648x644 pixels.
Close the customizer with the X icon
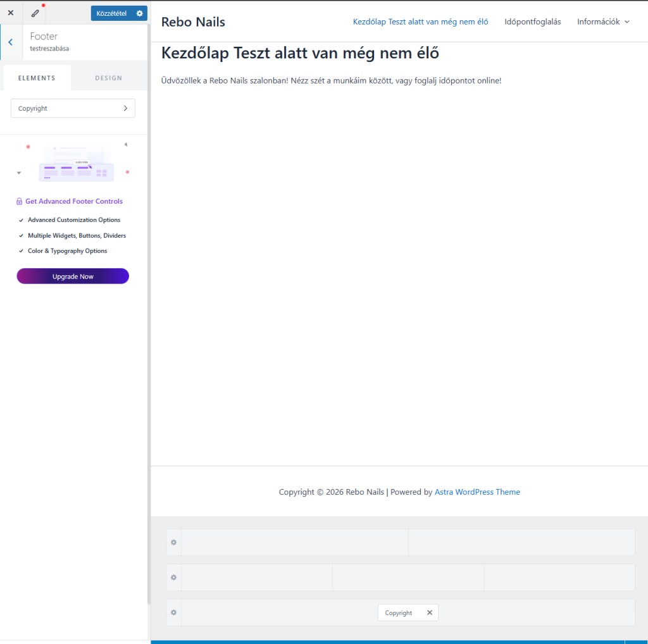click(10, 13)
